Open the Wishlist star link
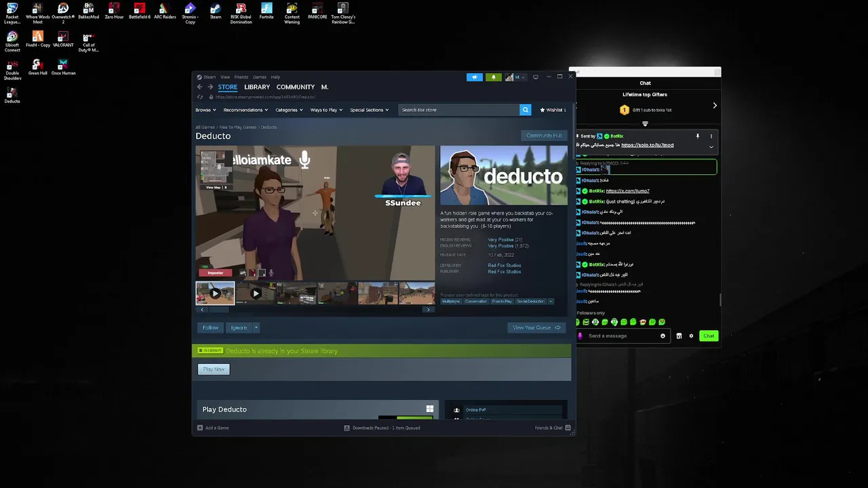 (x=553, y=110)
